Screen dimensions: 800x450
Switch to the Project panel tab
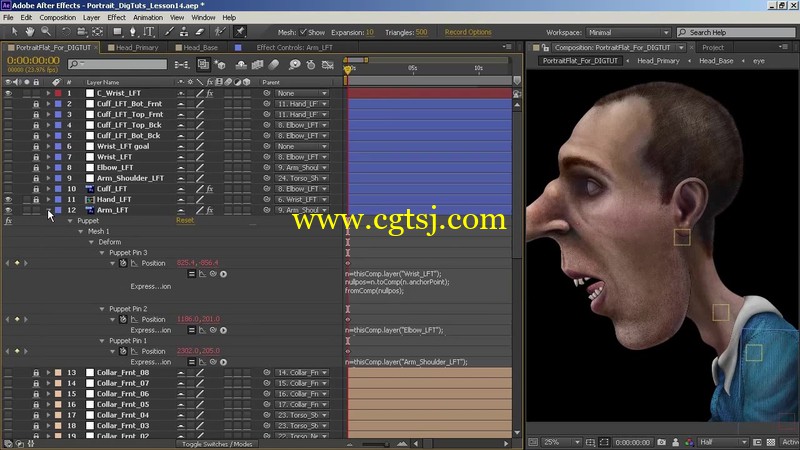(713, 47)
